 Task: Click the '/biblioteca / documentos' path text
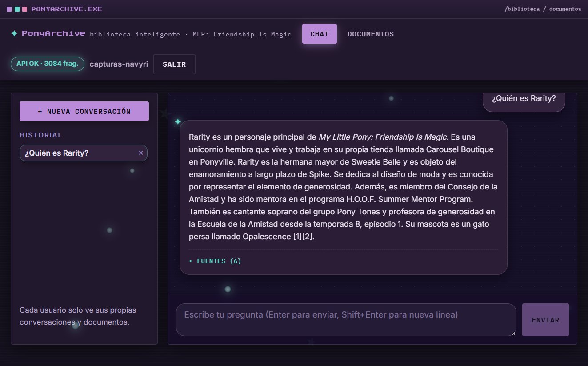click(x=543, y=9)
